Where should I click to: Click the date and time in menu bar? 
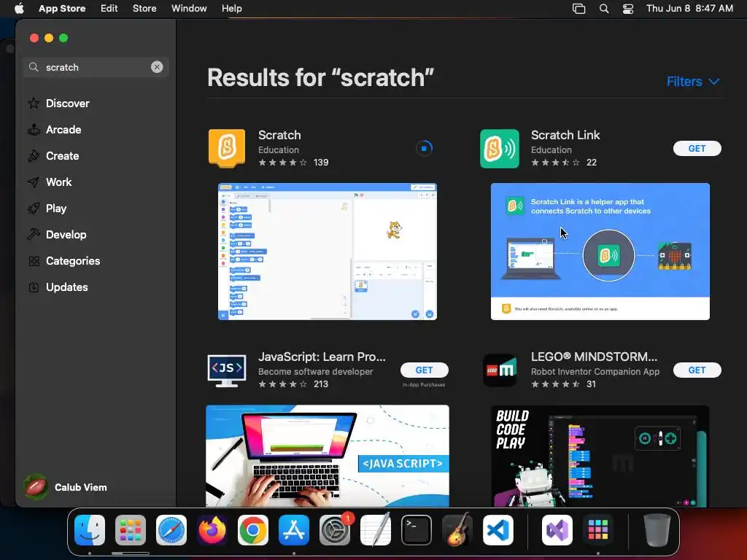coord(689,9)
